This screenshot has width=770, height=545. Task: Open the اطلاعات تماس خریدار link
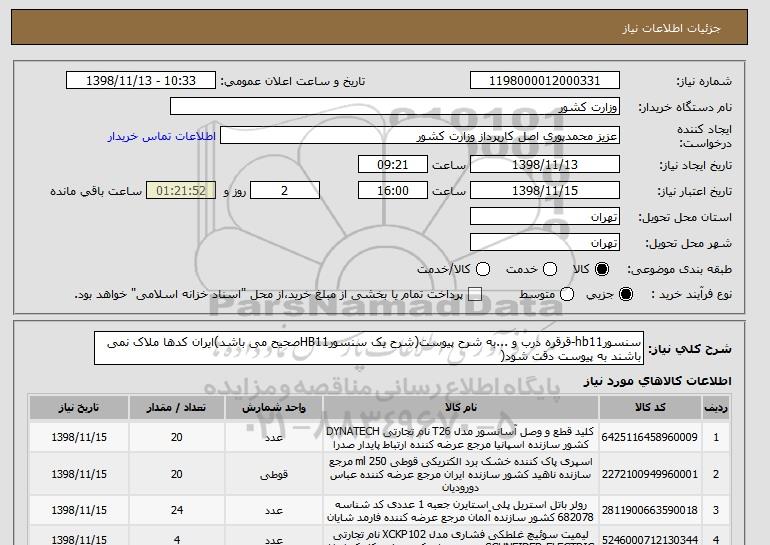(162, 136)
